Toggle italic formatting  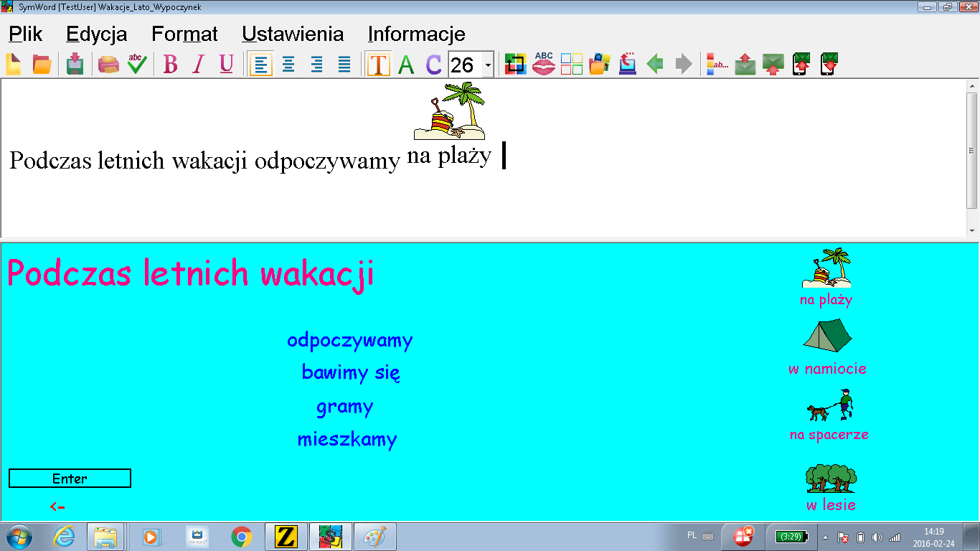point(199,65)
